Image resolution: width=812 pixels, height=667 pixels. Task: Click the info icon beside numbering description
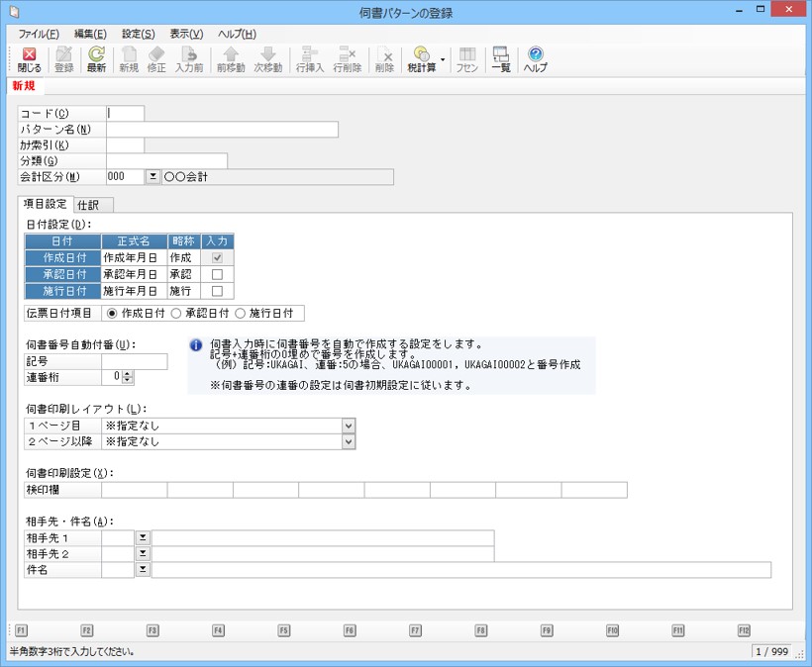click(196, 346)
